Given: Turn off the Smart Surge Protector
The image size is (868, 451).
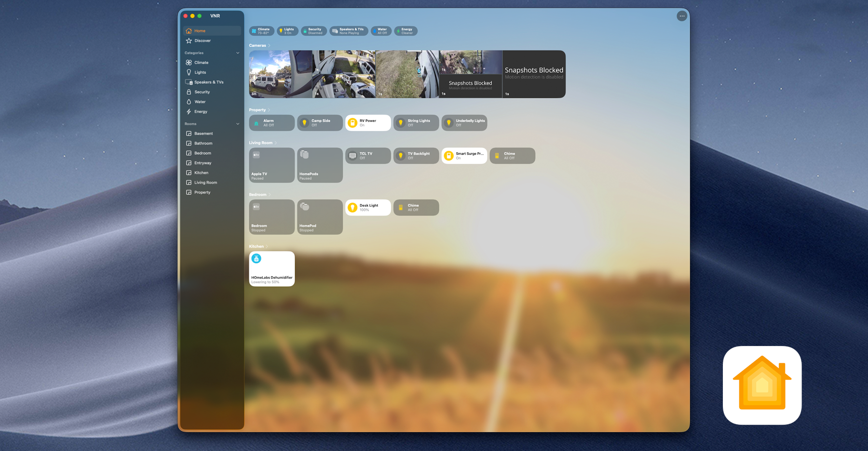Looking at the screenshot, I should click(x=464, y=156).
